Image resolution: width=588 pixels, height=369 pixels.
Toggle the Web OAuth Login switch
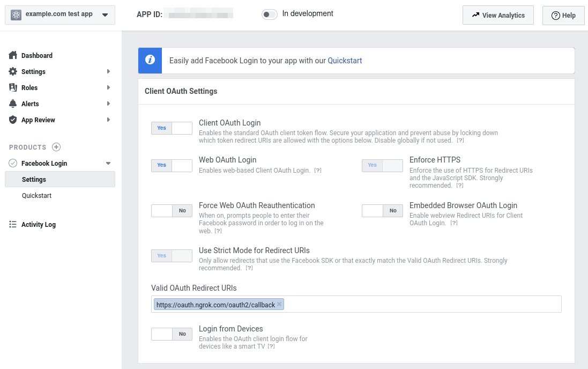pos(172,165)
